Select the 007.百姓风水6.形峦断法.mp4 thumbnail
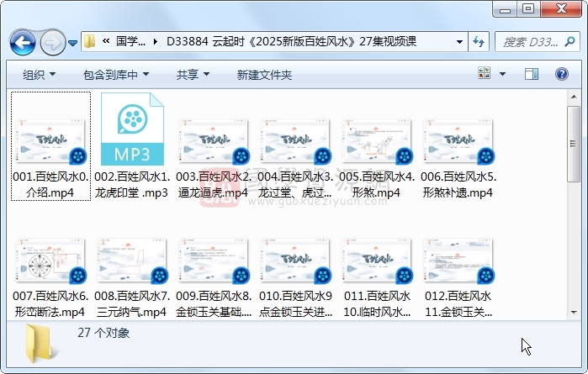This screenshot has height=374, width=588. pos(50,261)
